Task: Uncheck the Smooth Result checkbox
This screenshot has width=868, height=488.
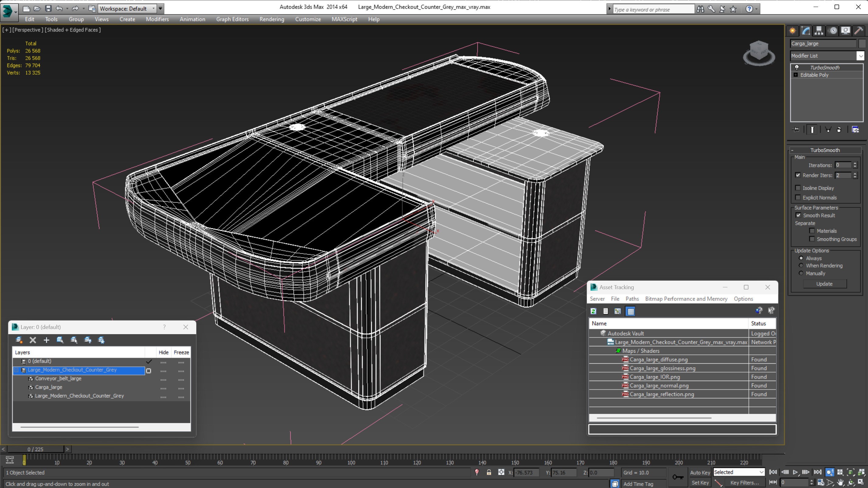Action: [798, 215]
